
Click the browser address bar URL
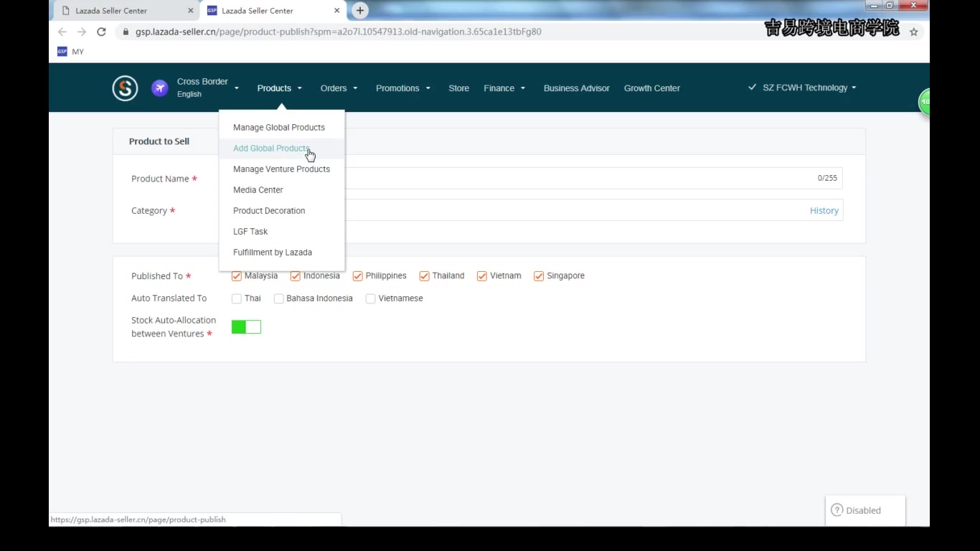[x=338, y=32]
